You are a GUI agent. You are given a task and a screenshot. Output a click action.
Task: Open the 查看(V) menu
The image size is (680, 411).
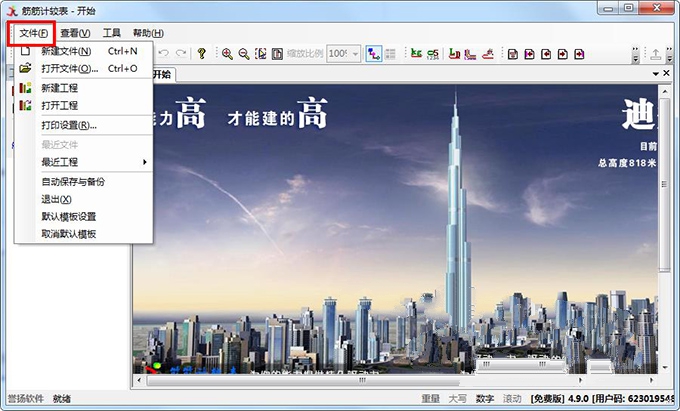pos(75,33)
